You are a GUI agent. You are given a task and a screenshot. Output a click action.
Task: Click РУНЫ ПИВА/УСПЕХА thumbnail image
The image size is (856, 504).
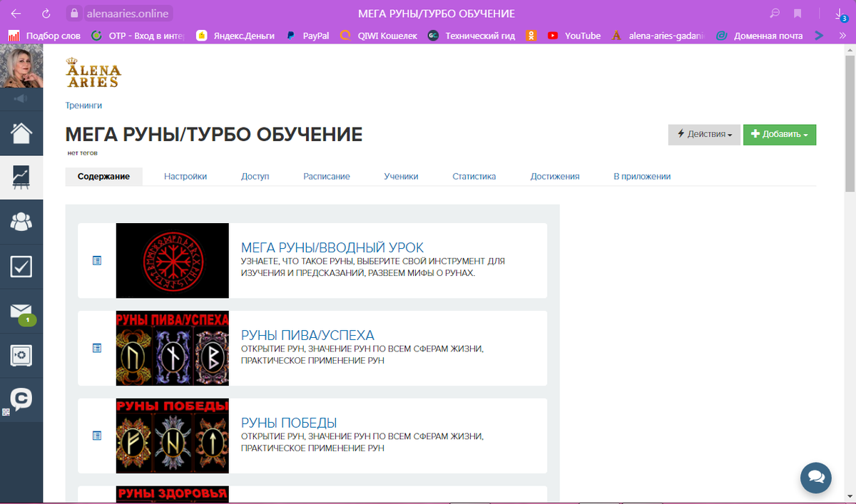coord(173,348)
